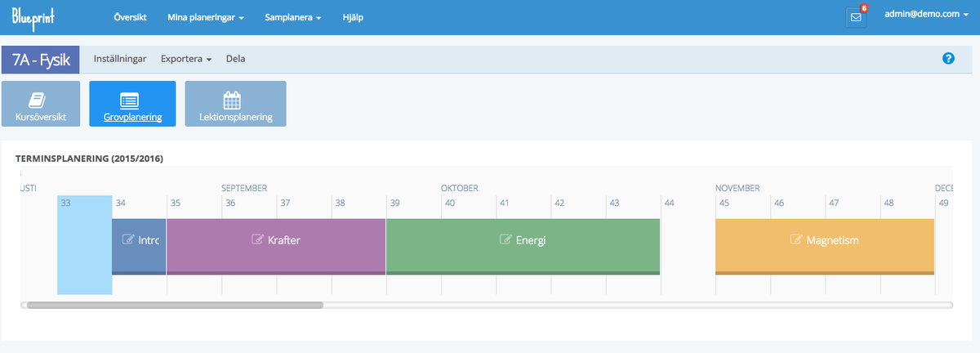Screen dimensions: 980x353
Task: Click the NOVEMBER month label
Action: (x=737, y=188)
